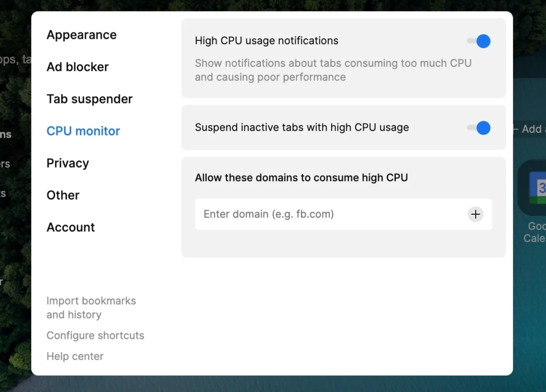Turn off Suspend inactive tabs toggle

coord(479,128)
